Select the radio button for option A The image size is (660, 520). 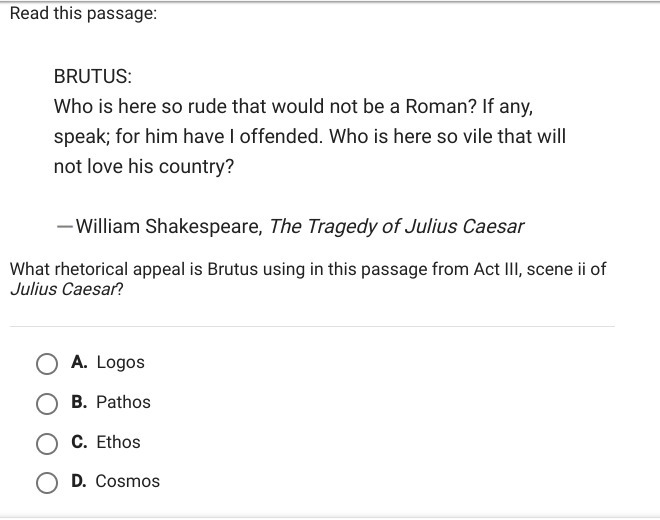coord(47,364)
